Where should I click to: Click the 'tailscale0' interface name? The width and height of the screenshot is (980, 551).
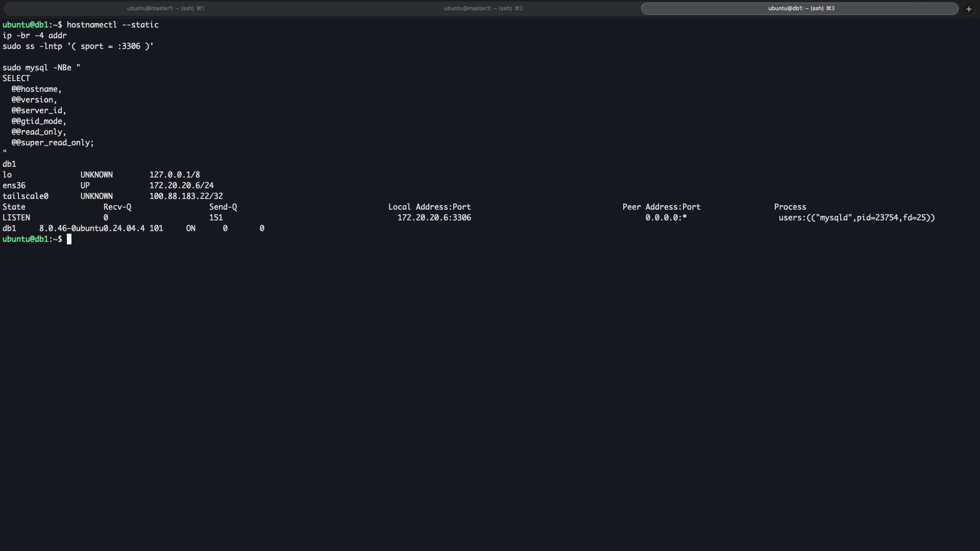[25, 196]
